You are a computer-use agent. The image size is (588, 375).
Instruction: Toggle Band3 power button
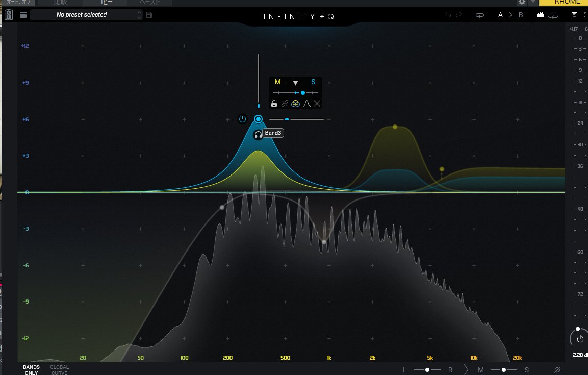coord(242,119)
